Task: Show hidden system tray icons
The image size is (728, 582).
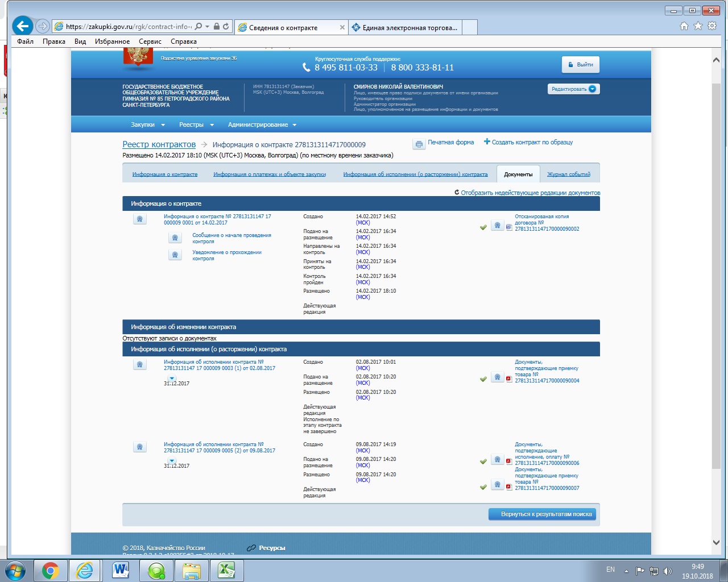Action: pos(627,571)
